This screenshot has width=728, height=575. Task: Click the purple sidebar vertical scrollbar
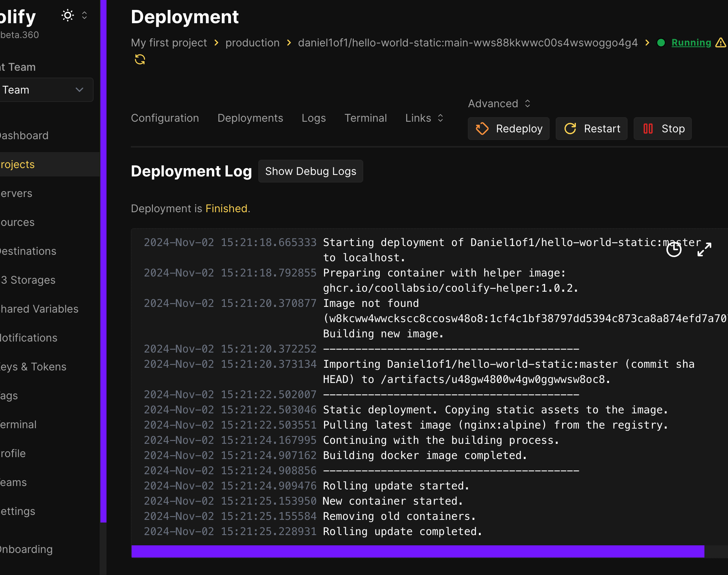click(x=103, y=261)
